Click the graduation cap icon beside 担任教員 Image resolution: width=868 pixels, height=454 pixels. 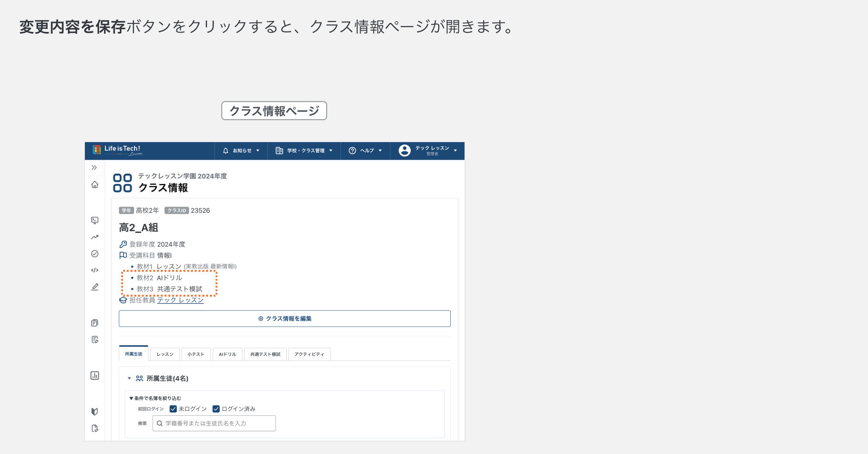123,300
